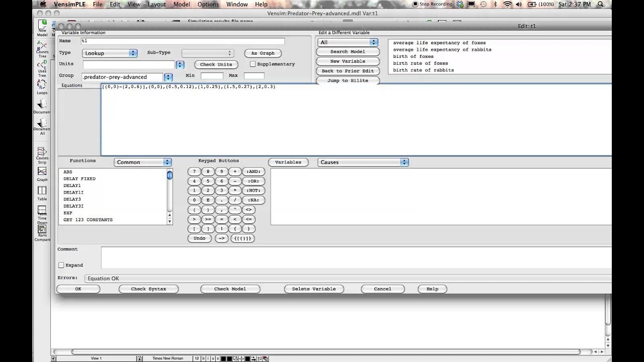The width and height of the screenshot is (644, 362).
Task: Open the Options menu
Action: [208, 5]
